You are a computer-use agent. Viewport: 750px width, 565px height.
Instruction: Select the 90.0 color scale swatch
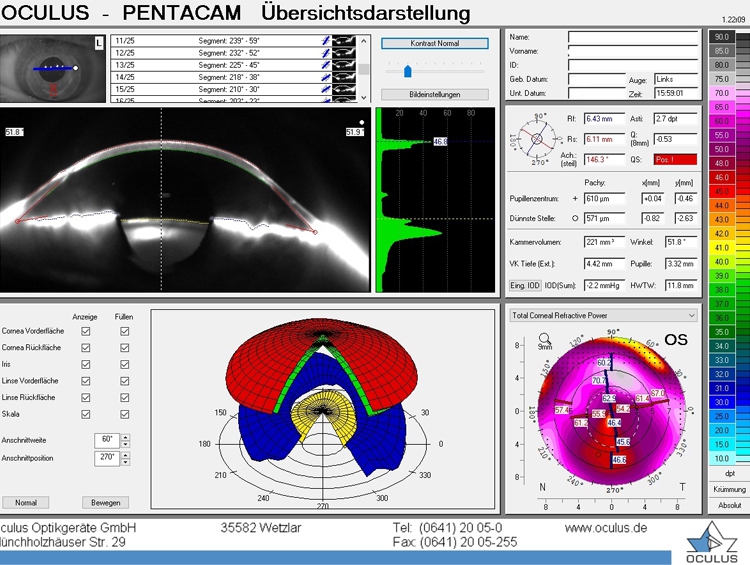coord(722,37)
